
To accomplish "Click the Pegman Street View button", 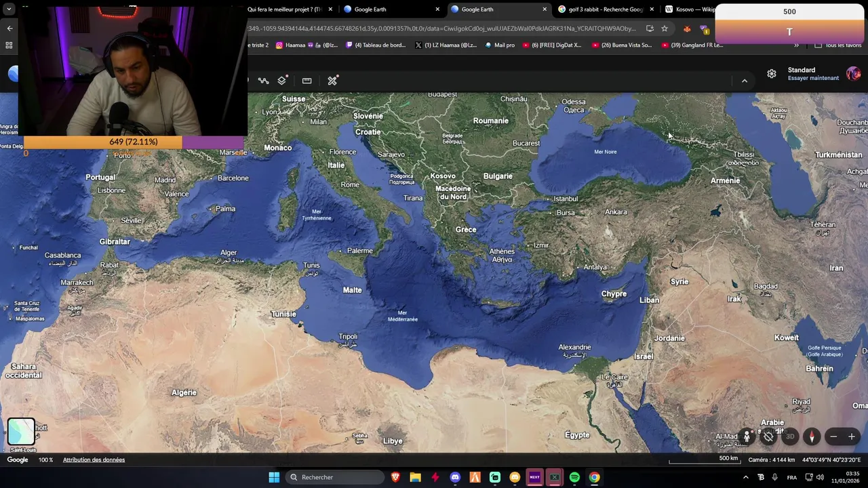I will click(747, 436).
